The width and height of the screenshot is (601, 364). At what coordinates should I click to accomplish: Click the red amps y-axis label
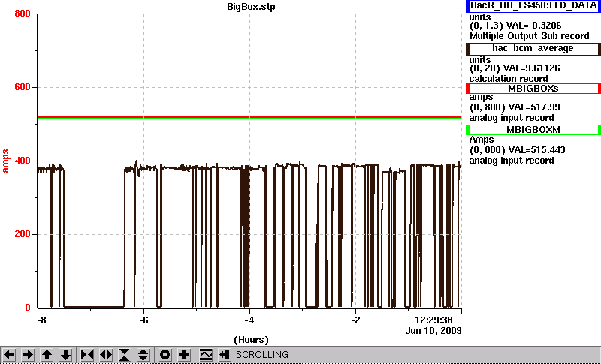pyautogui.click(x=5, y=161)
